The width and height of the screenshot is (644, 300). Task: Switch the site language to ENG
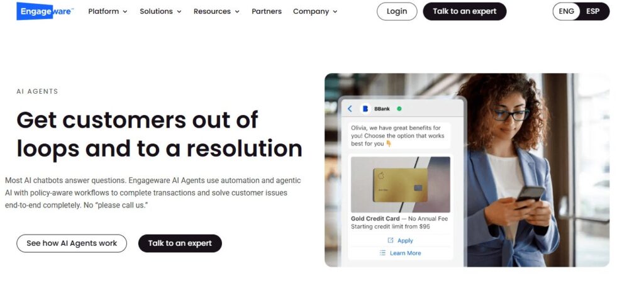pyautogui.click(x=567, y=11)
